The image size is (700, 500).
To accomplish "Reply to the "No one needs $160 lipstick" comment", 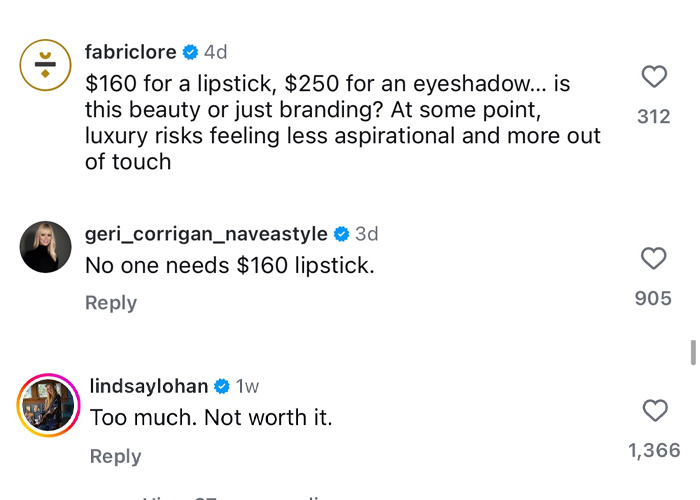I will (x=111, y=303).
